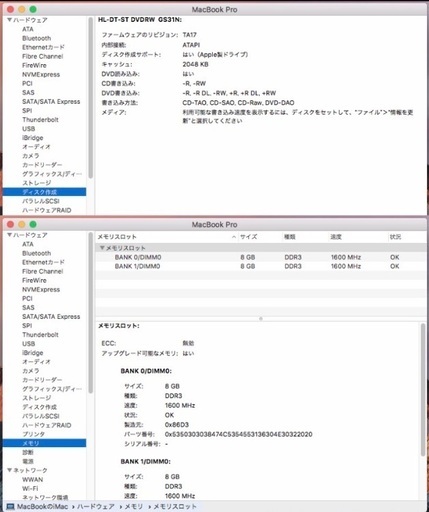Click the memory details pane scrollbar
Screen dimensions: 429x512
tap(423, 389)
